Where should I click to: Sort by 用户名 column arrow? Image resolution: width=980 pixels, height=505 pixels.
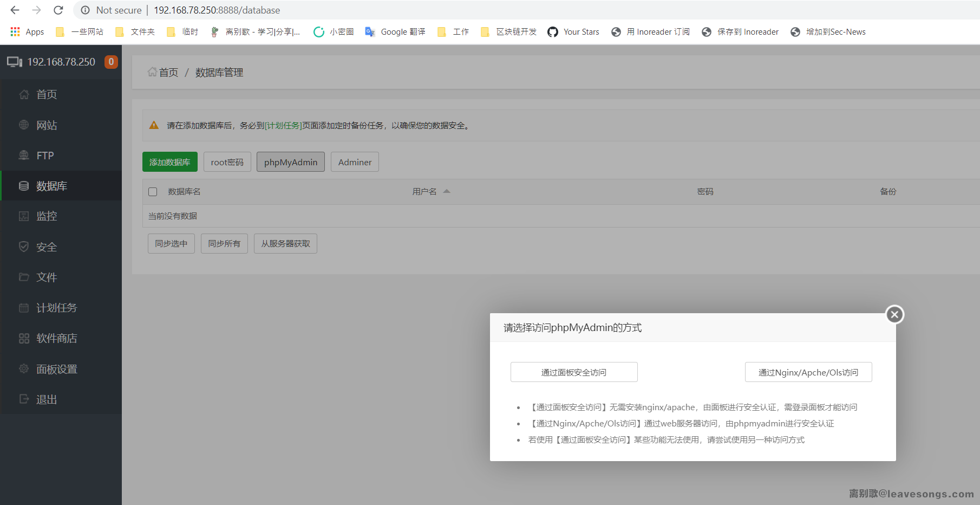tap(447, 191)
